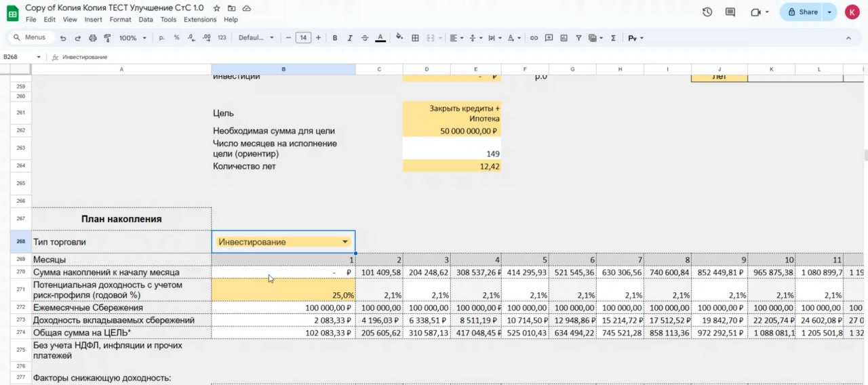Increase font size with plus button
Screen dimensions: 868x385
318,38
